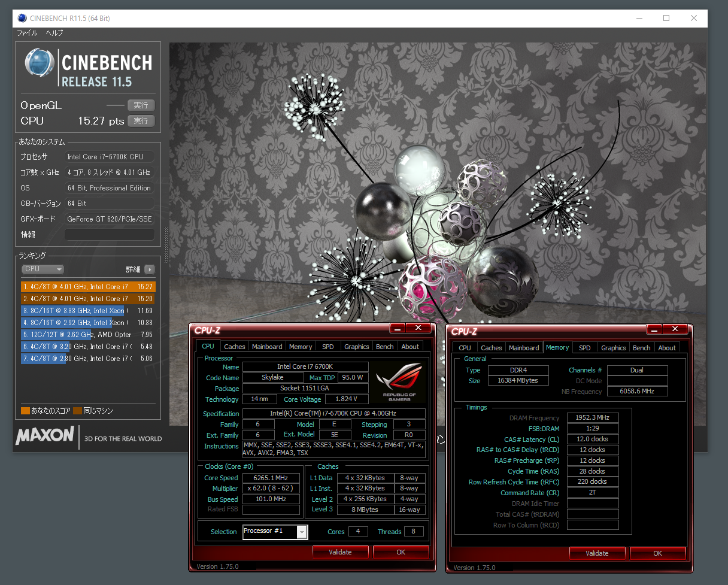Click the 情報 input field
Image resolution: width=728 pixels, height=585 pixels.
click(110, 235)
